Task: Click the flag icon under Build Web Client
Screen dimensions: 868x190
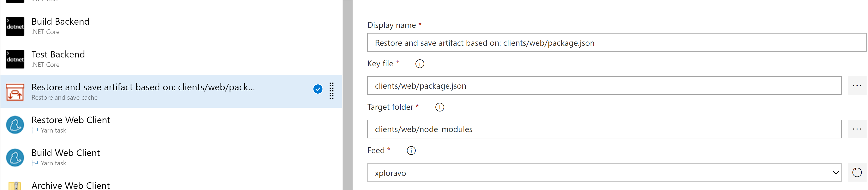Action: pyautogui.click(x=35, y=163)
